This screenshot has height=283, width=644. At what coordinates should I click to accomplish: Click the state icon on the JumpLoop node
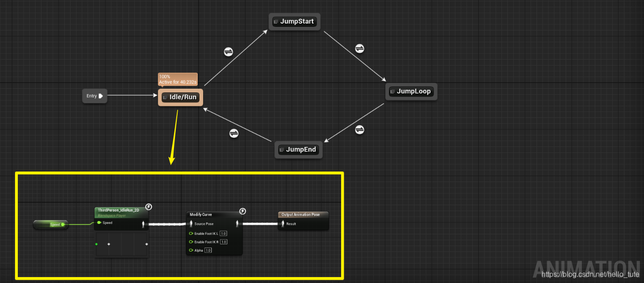tap(392, 91)
